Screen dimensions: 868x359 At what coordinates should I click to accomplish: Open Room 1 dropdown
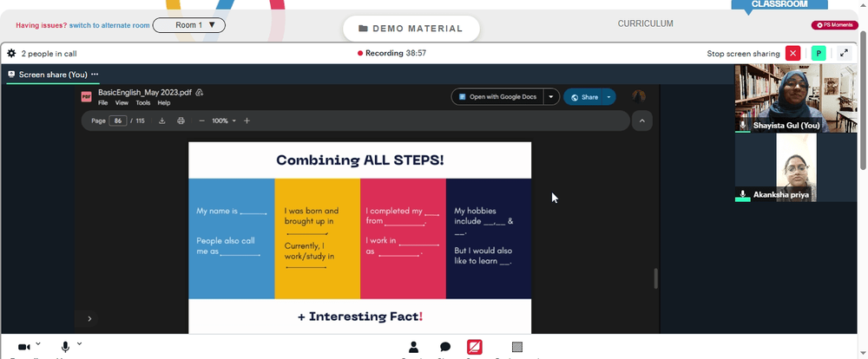pyautogui.click(x=188, y=25)
